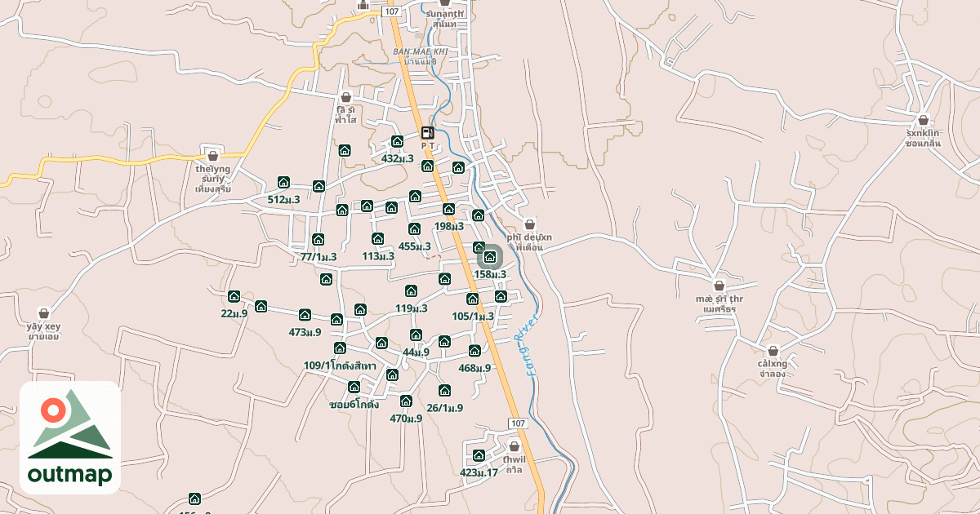Click the house marker labeled 44ม.9
This screenshot has width=980, height=514.
coord(416,335)
